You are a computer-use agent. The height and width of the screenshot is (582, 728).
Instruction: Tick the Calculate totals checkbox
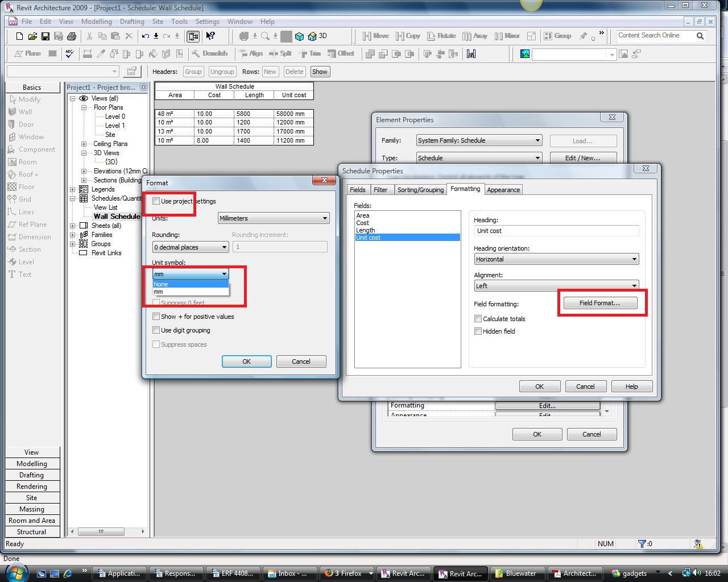(478, 319)
